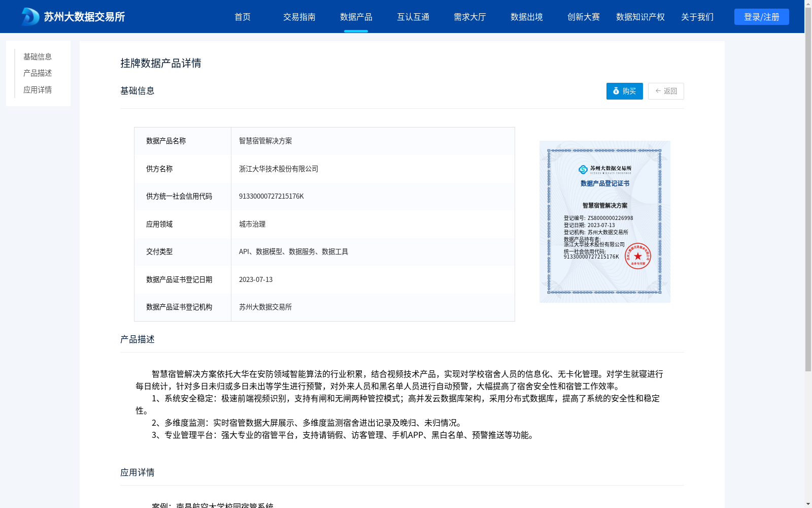Open the 数据出境 menu item
Screen dimensions: 812x508
tap(526, 17)
